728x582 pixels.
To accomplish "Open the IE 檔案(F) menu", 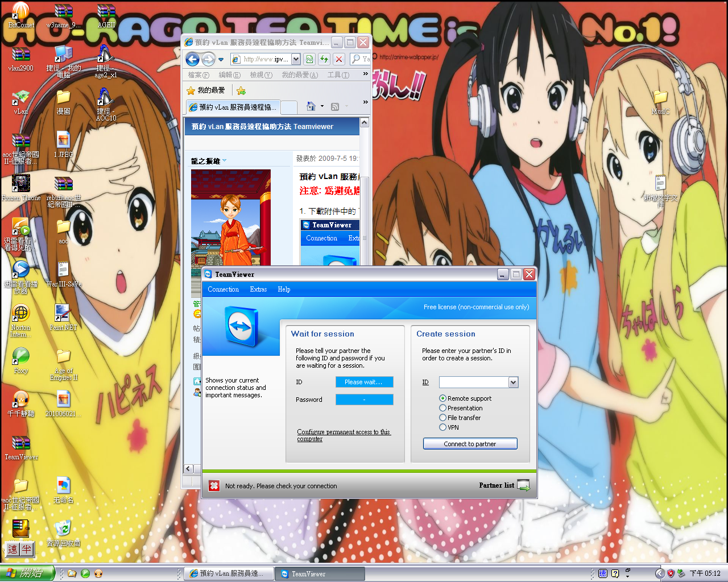I will 198,75.
